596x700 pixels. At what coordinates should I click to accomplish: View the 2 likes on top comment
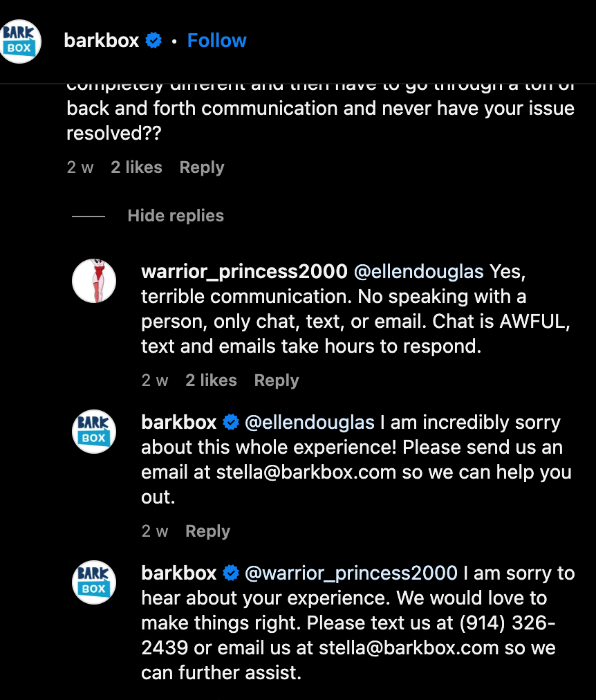click(x=136, y=167)
